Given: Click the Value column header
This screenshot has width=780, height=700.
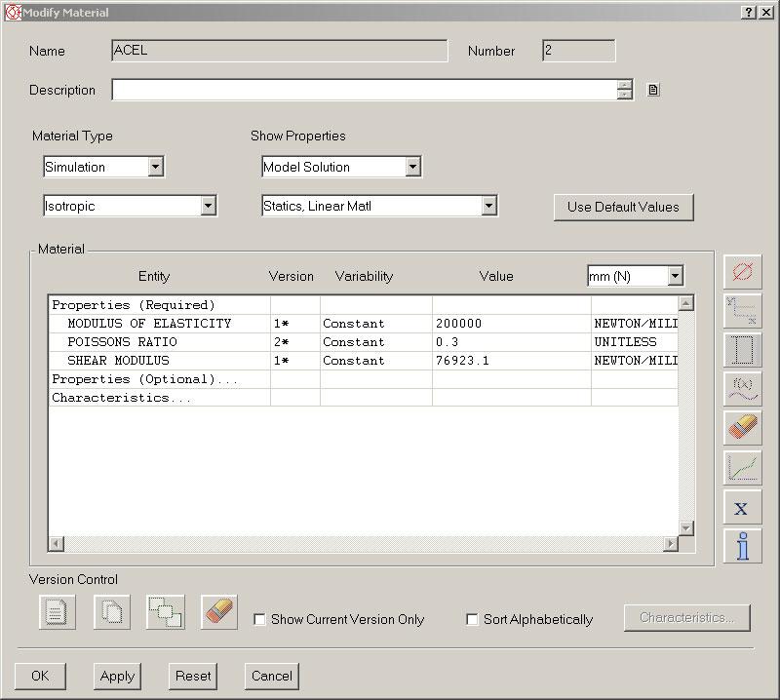Looking at the screenshot, I should click(496, 276).
